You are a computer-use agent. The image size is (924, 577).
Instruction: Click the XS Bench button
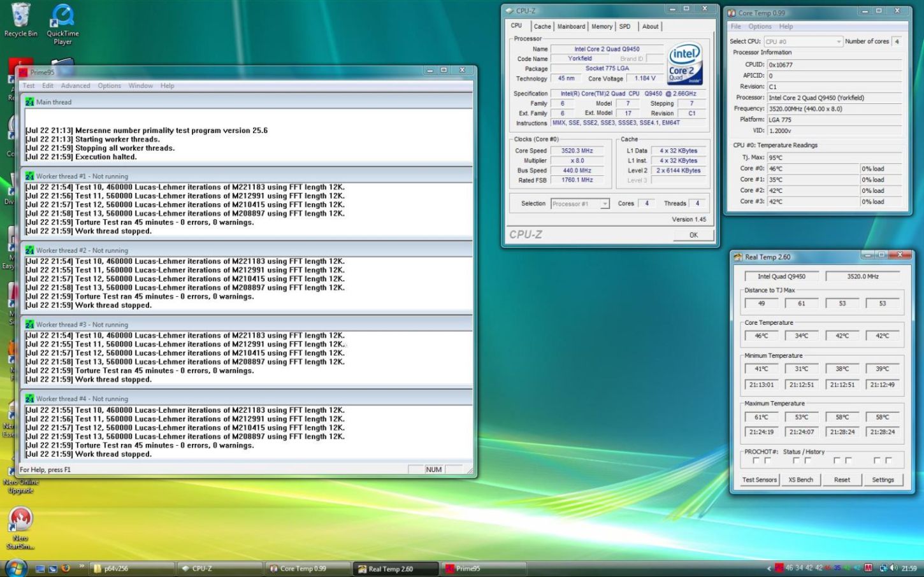800,480
